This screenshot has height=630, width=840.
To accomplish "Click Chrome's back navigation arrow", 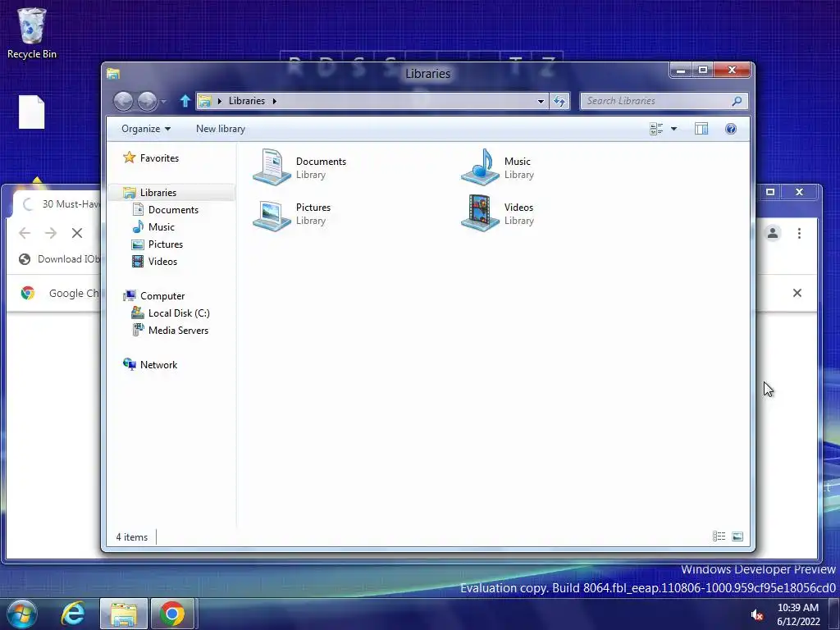I will click(x=25, y=232).
